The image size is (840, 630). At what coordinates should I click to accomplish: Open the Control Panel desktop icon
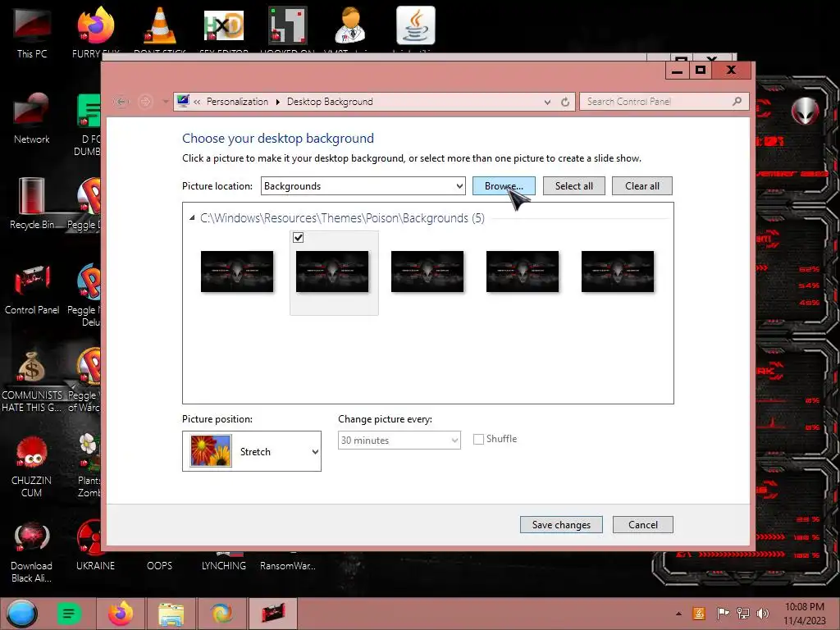[x=32, y=289]
